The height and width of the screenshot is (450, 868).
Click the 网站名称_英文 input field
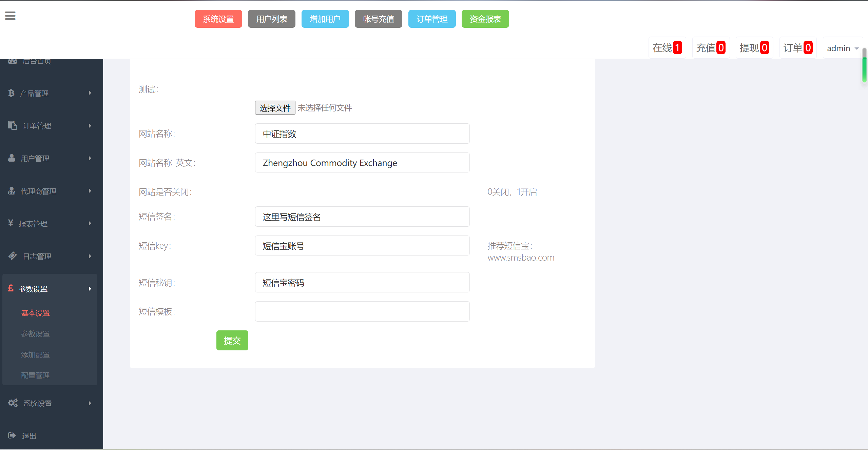point(362,163)
